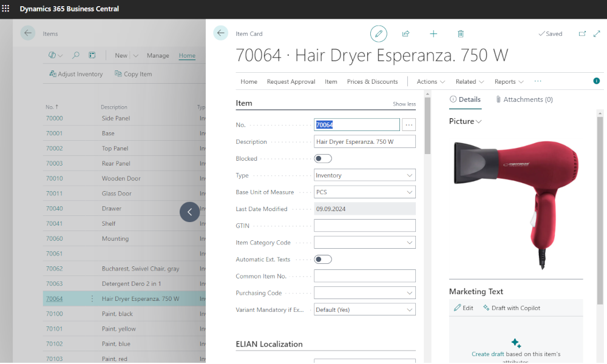Select the Home tab on Item Card
Screen dimensions: 607x364
(x=249, y=82)
